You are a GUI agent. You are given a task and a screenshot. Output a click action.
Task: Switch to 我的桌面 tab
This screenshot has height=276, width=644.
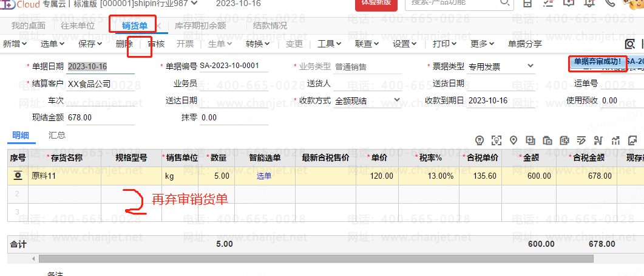click(29, 26)
